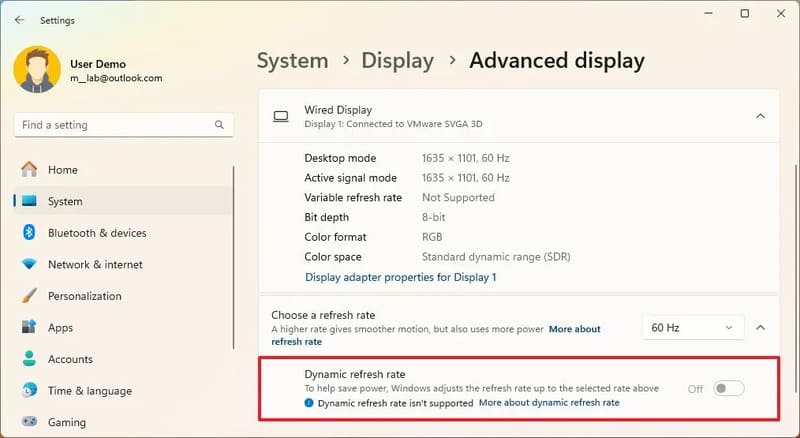This screenshot has height=438, width=800.
Task: Click the blue info icon beside unsupported notice
Action: [309, 403]
